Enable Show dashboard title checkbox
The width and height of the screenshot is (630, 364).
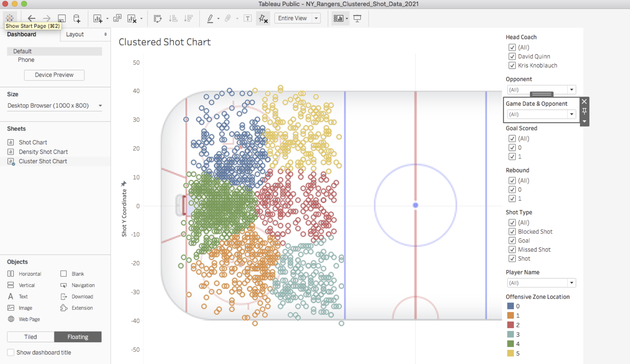[11, 353]
